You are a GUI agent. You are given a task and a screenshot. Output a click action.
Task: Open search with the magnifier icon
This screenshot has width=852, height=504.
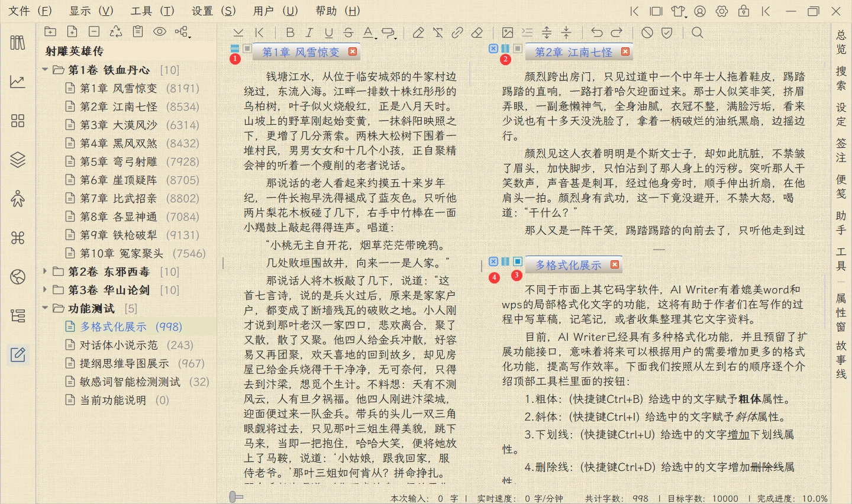tap(698, 33)
